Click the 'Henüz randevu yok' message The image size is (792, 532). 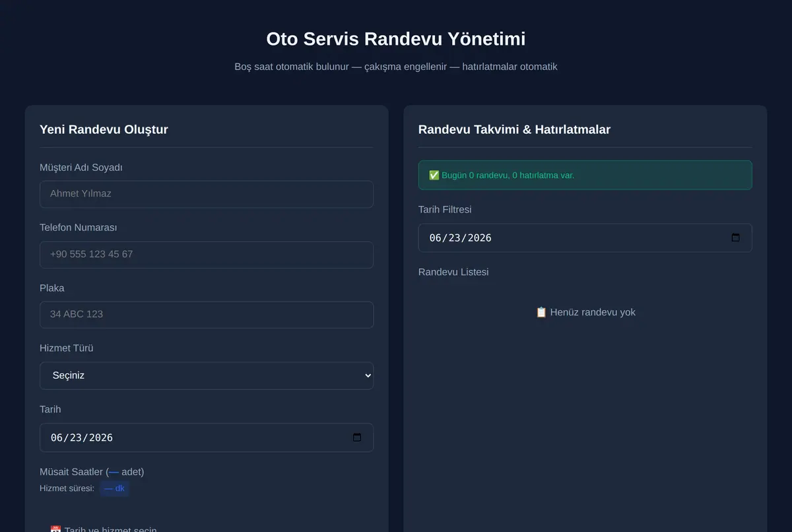(x=585, y=312)
